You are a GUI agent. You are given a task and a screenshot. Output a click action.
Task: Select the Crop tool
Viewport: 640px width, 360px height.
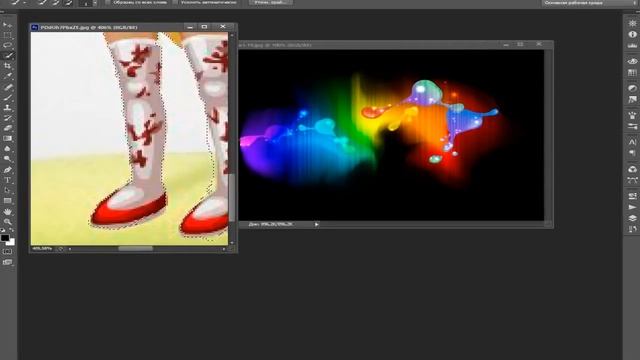pyautogui.click(x=7, y=66)
